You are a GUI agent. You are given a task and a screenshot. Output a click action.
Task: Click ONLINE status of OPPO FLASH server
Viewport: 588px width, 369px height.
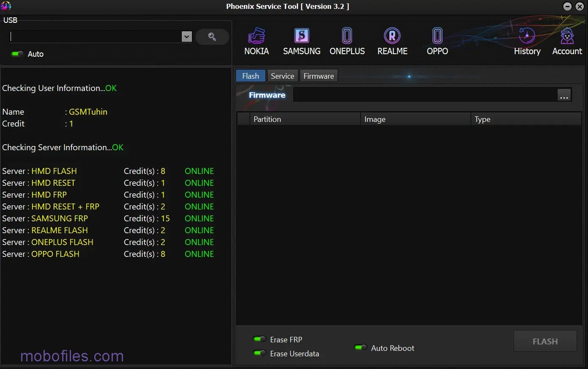click(x=199, y=254)
